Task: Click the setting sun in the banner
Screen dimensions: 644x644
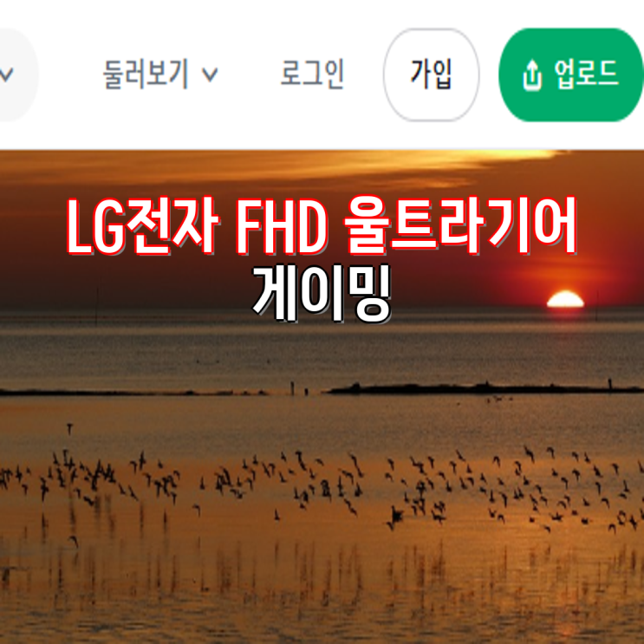Action: coord(565,299)
